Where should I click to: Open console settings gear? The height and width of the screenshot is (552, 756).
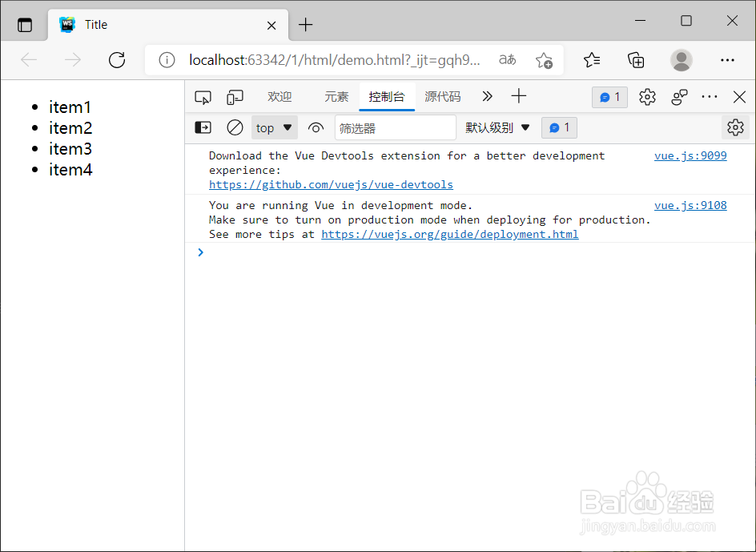point(735,127)
